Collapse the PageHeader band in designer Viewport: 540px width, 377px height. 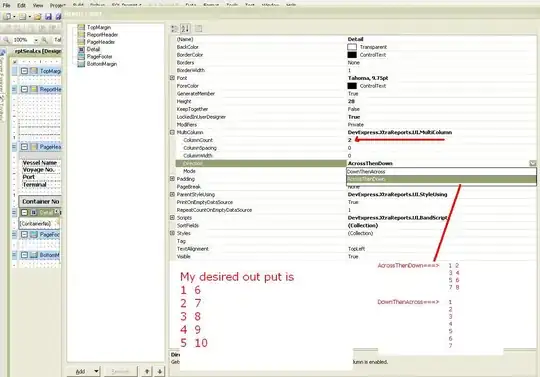point(24,147)
